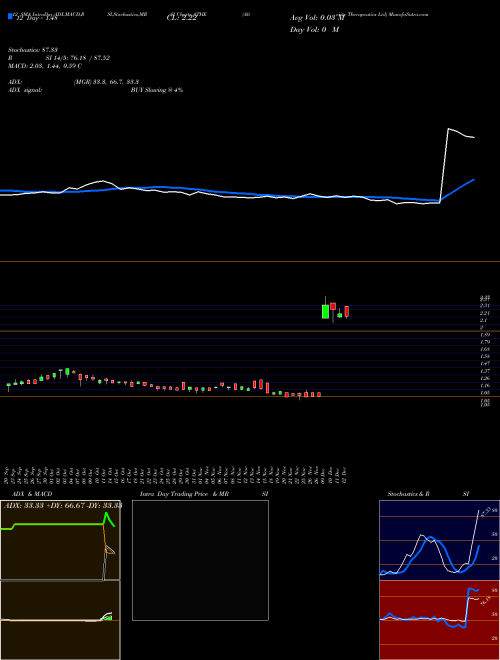The width and height of the screenshot is (500, 660).
Task: Click the 'Avg Vol: 0.03 M' label
Action: click(317, 17)
